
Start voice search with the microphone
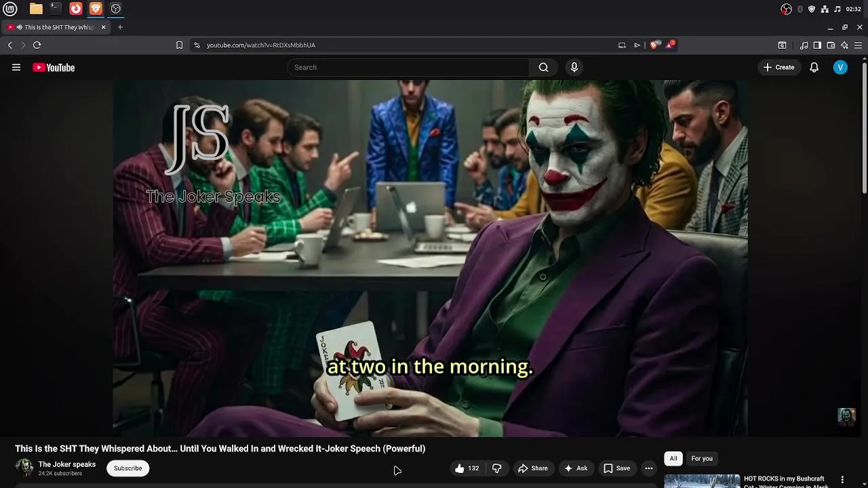click(x=574, y=67)
